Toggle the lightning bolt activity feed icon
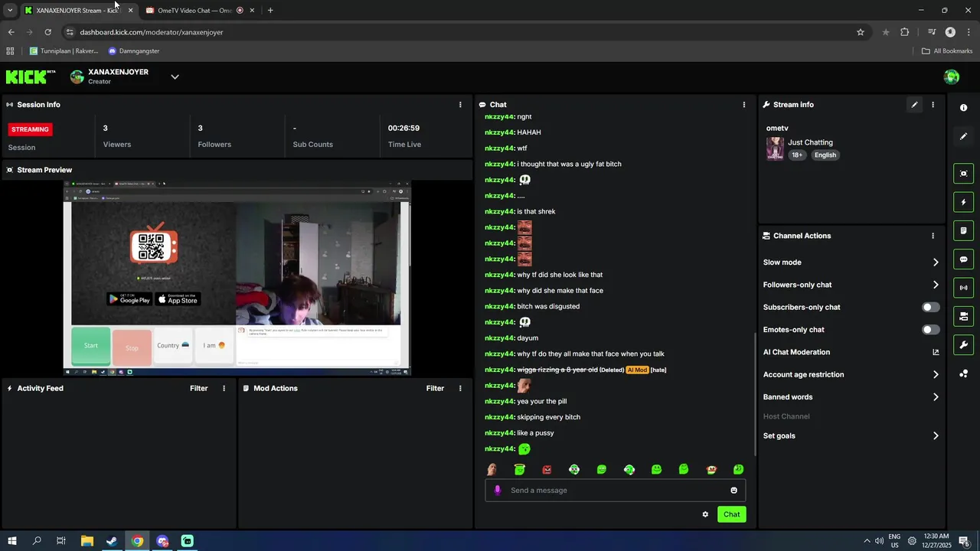The height and width of the screenshot is (551, 980). click(x=963, y=202)
